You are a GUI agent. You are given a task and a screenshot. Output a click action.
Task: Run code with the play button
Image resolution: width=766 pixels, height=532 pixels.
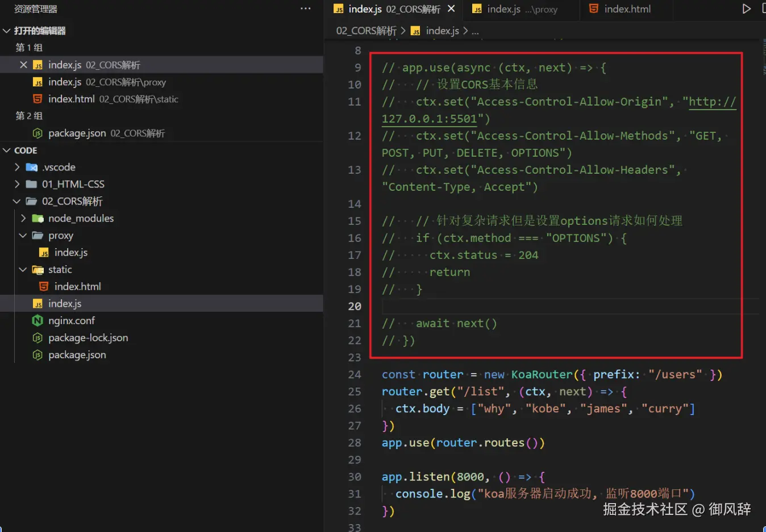tap(746, 9)
